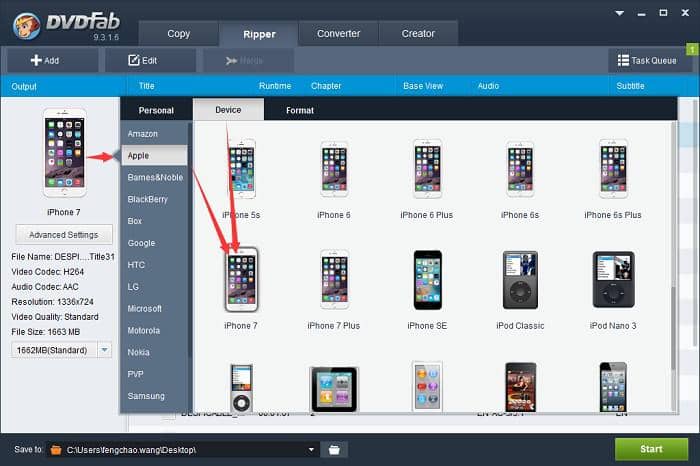700x466 pixels.
Task: Select the iPhone 5s device profile
Action: (x=242, y=169)
